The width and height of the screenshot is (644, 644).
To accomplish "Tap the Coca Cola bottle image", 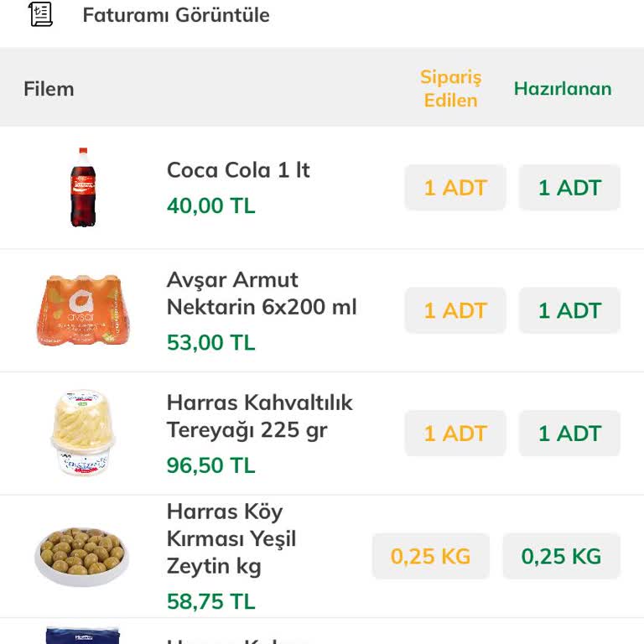I will point(82,188).
